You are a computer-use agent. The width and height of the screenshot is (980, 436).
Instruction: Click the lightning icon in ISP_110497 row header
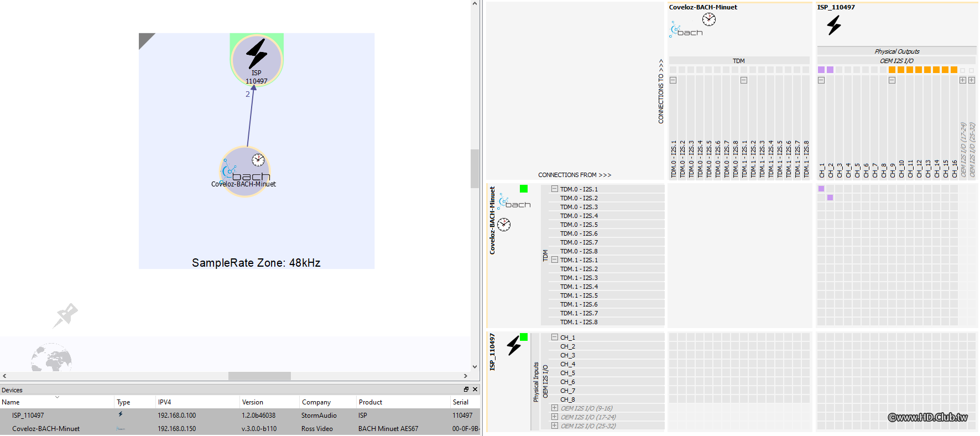point(514,345)
